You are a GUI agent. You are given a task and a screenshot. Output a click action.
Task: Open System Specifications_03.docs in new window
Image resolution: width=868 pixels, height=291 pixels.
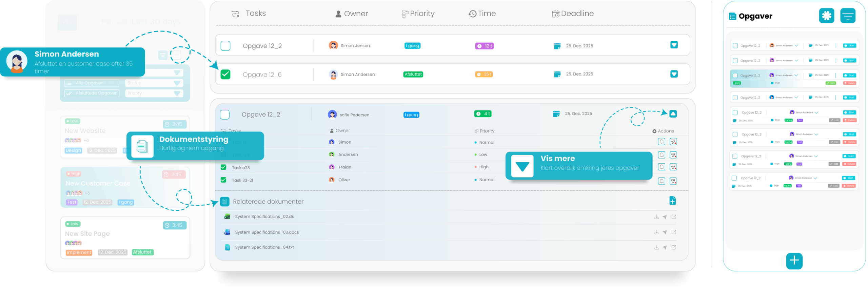click(x=674, y=232)
